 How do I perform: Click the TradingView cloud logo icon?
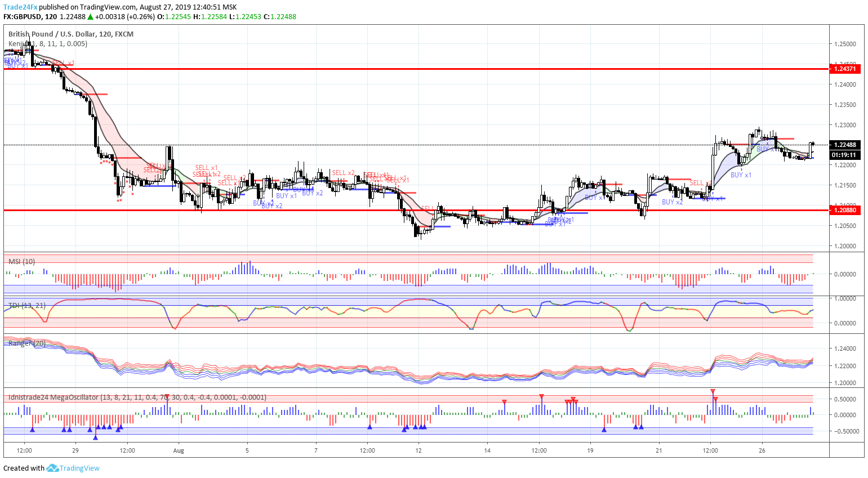pos(52,468)
